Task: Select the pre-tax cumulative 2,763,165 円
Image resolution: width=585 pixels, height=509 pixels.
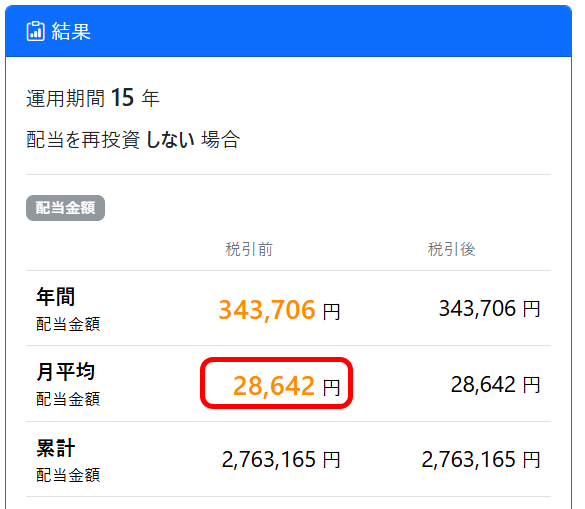Action: pyautogui.click(x=281, y=459)
